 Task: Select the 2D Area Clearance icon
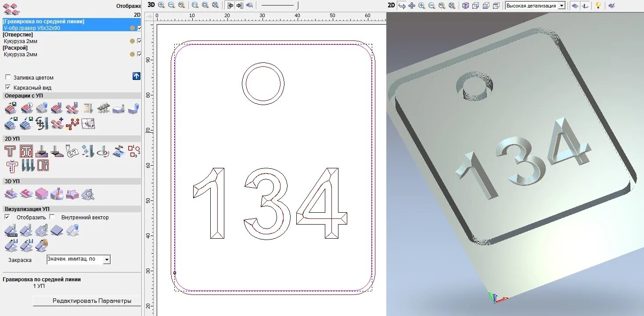pyautogui.click(x=26, y=152)
